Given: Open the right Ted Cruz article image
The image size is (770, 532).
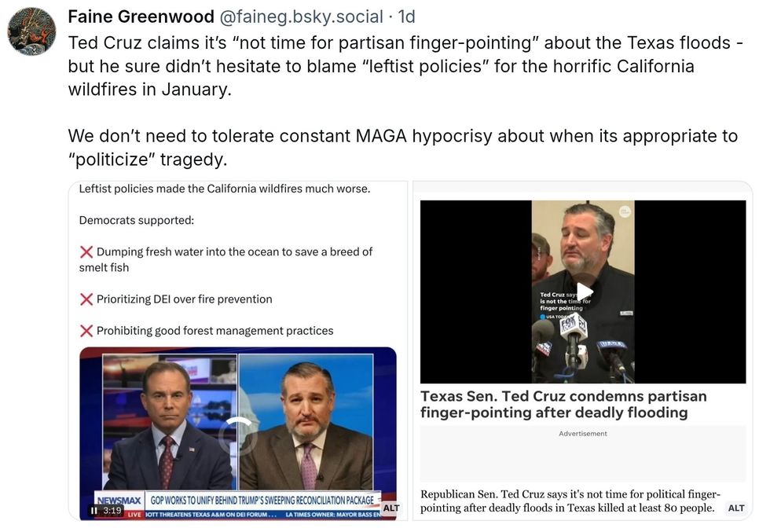Looking at the screenshot, I should (583, 350).
